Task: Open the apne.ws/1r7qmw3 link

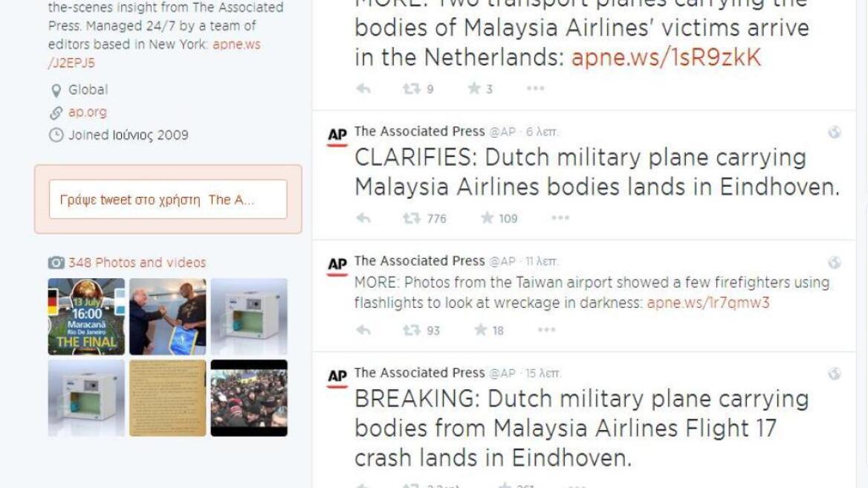Action: [x=708, y=303]
